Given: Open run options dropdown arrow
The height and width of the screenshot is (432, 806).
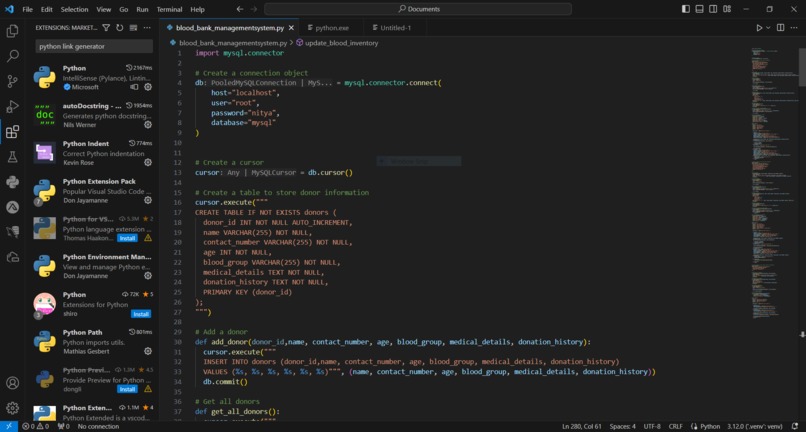Looking at the screenshot, I should point(768,28).
